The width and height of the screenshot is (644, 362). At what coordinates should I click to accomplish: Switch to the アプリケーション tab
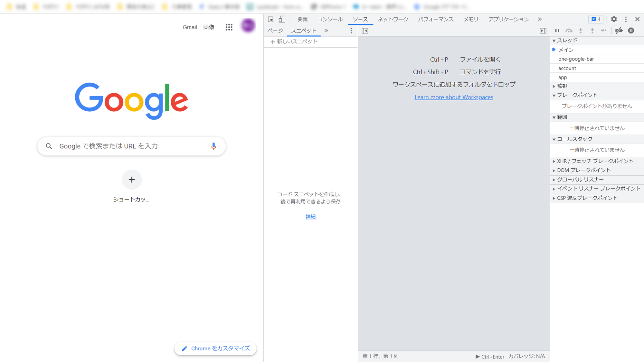[508, 19]
